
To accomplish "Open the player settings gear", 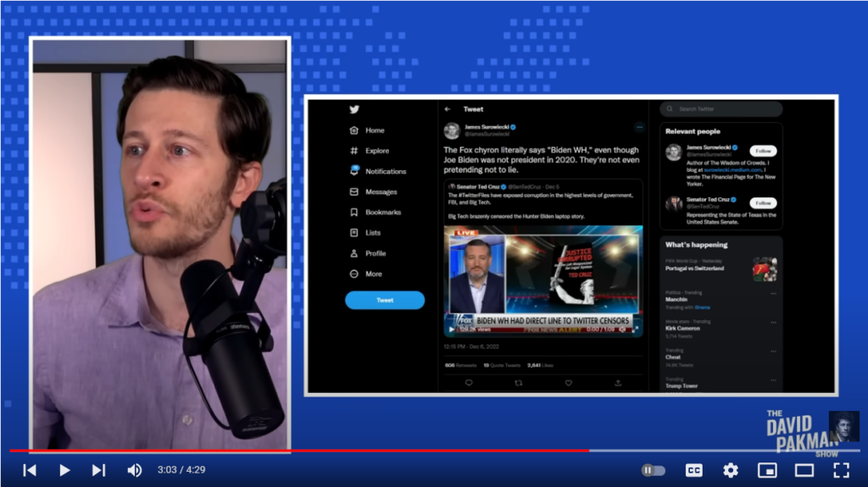I will tap(730, 470).
